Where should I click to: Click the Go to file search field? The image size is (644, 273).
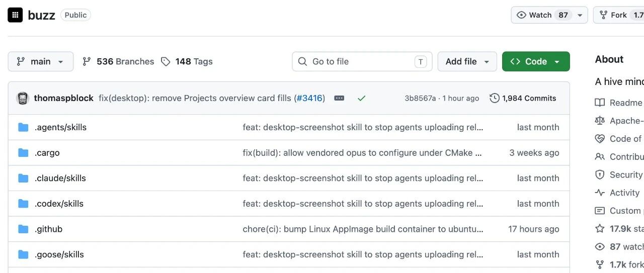[x=362, y=61]
